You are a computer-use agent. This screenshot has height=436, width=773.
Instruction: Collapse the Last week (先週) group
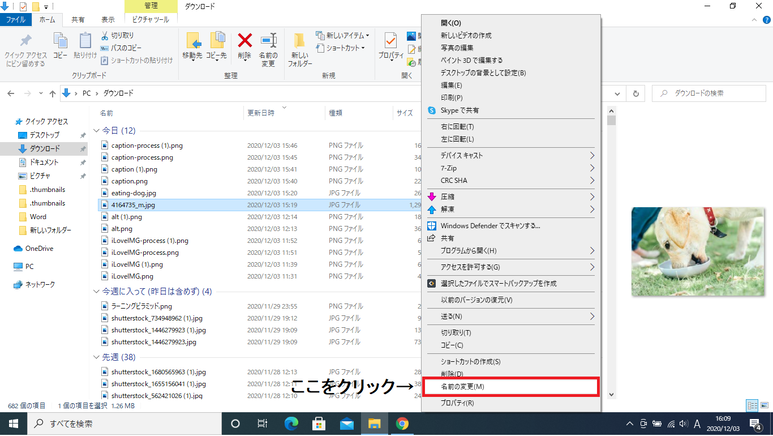(97, 357)
